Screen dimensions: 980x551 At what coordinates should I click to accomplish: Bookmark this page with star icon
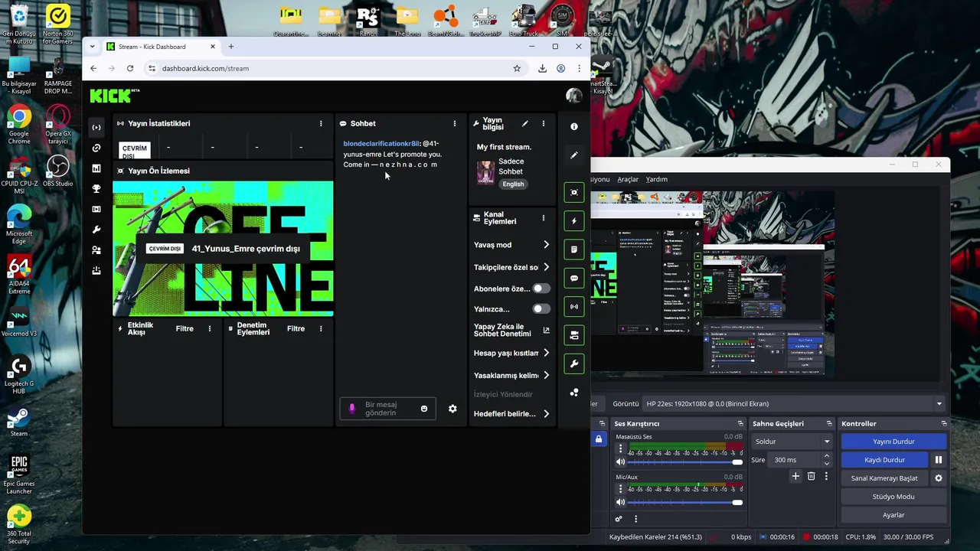517,68
